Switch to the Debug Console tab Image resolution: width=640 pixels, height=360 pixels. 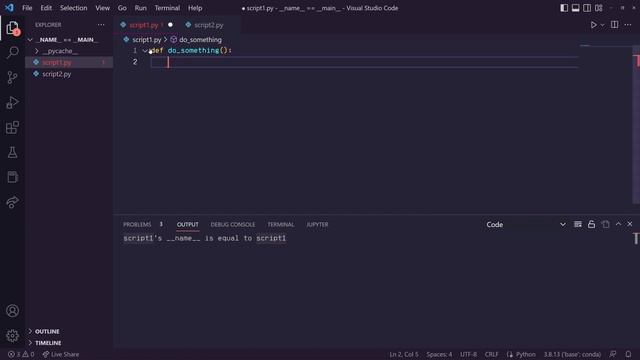(233, 224)
